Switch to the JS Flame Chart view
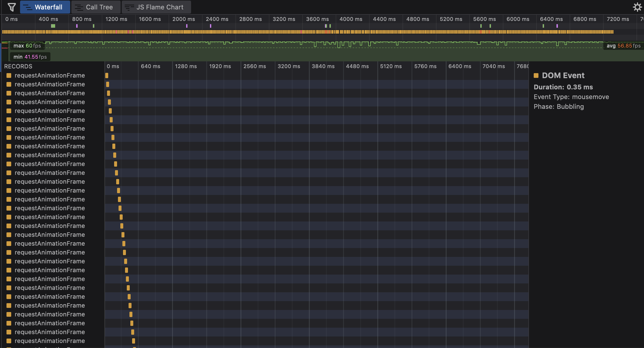 point(160,7)
